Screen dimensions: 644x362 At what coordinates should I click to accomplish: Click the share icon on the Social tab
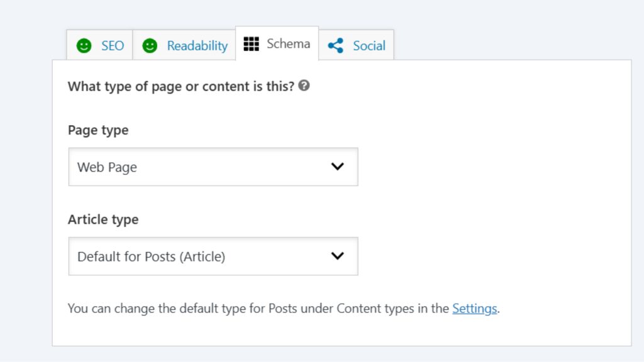[336, 45]
